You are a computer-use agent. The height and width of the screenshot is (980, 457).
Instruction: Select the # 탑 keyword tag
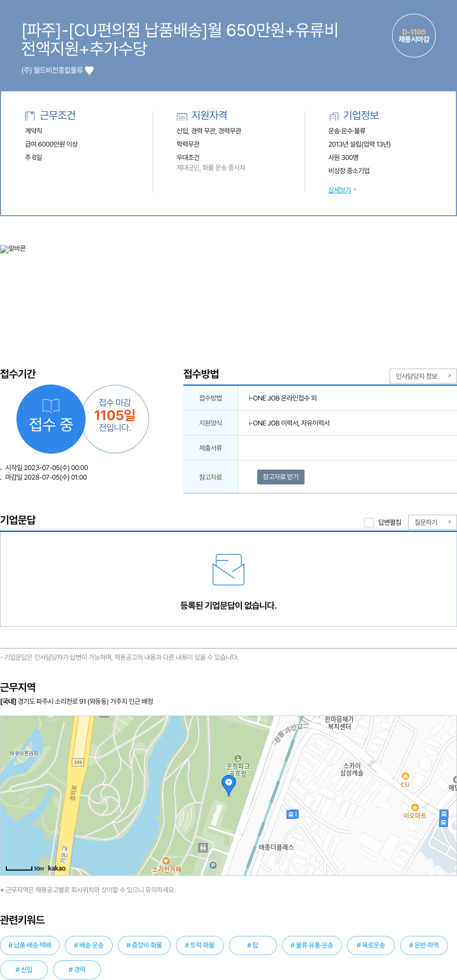click(x=253, y=945)
